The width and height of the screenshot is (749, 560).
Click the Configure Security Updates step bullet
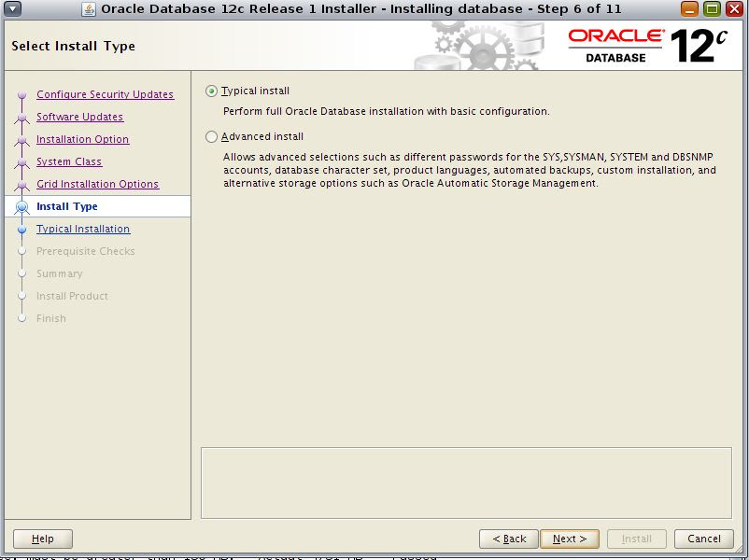tap(22, 95)
